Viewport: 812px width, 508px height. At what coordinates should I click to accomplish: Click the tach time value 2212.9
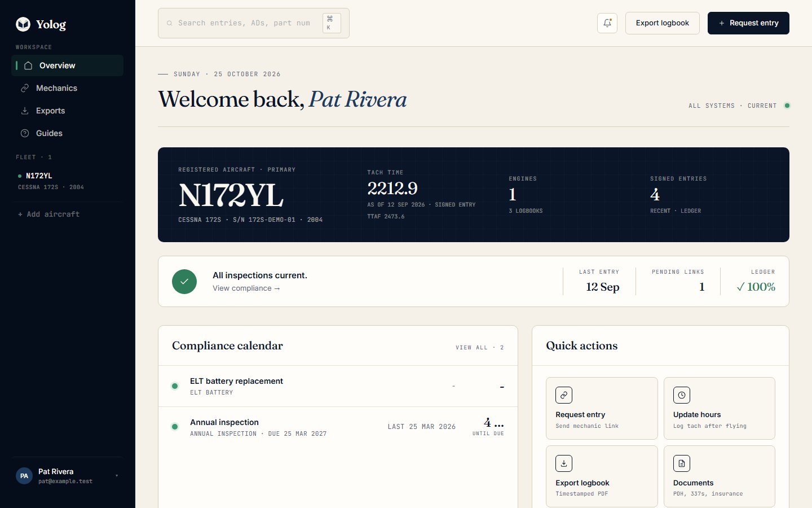click(392, 189)
